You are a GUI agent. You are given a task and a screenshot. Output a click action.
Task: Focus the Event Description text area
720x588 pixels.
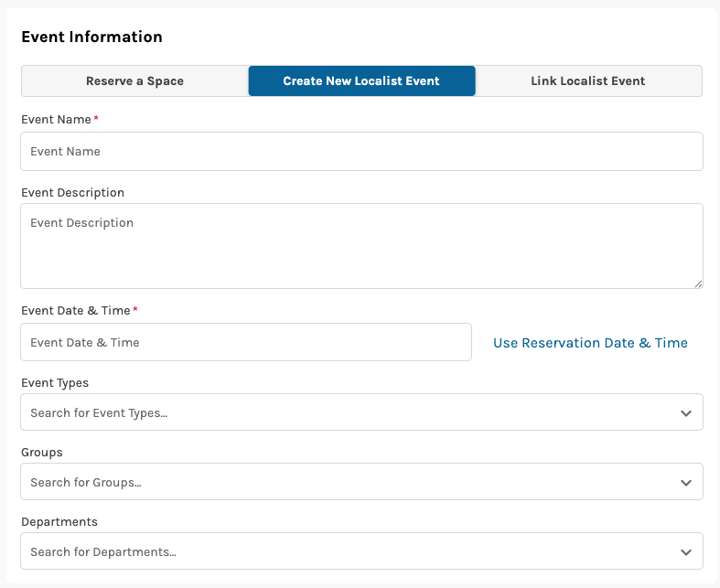361,246
